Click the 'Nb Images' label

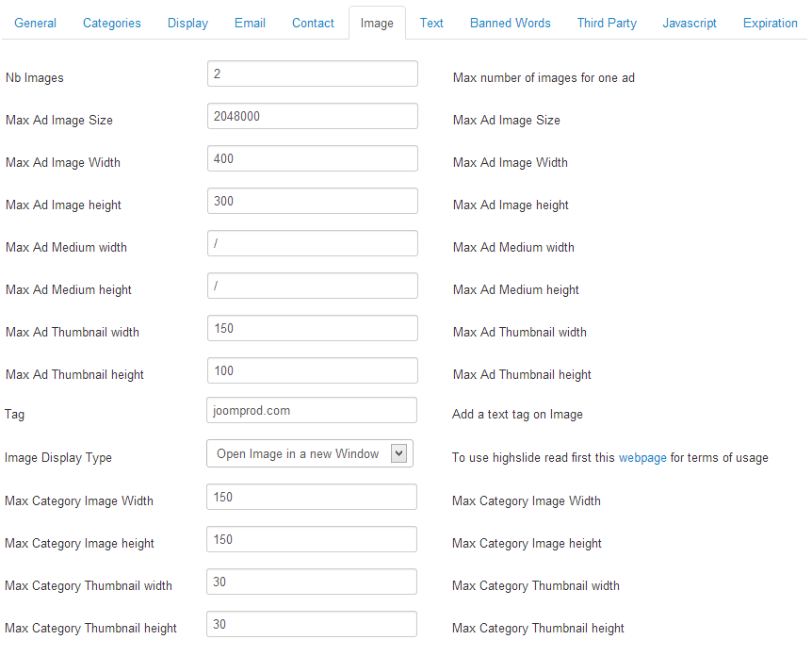click(x=35, y=77)
